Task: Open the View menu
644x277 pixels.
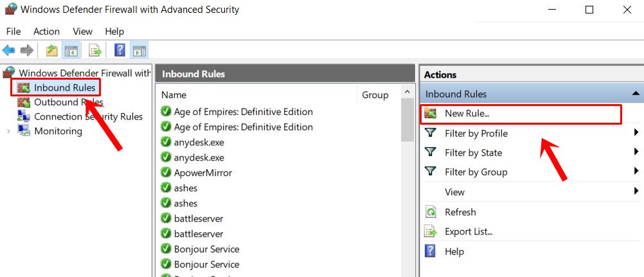Action: tap(82, 31)
